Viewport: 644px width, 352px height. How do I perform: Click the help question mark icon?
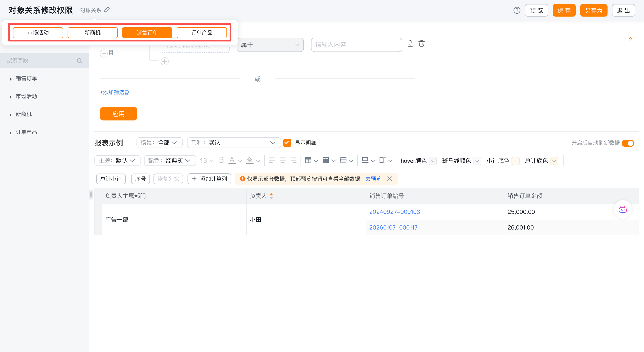pyautogui.click(x=517, y=11)
